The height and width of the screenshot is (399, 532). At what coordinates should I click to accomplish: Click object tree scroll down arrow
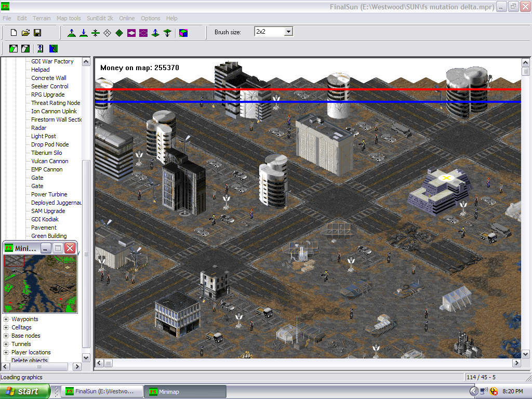click(x=86, y=357)
